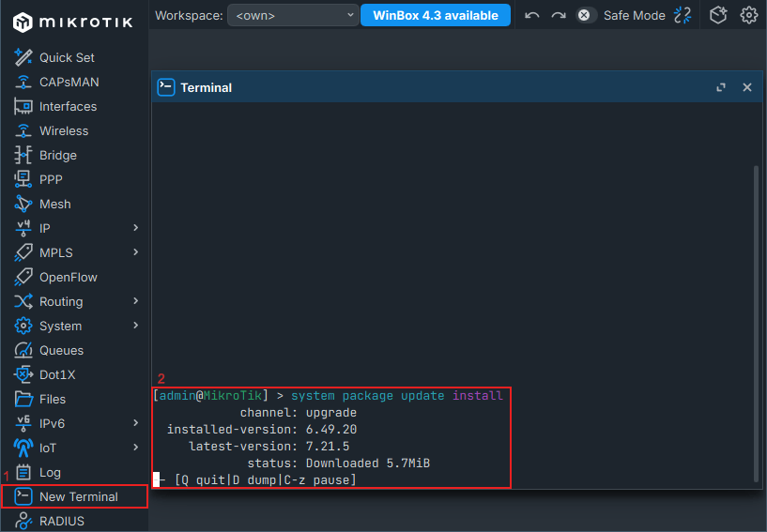The height and width of the screenshot is (532, 767).
Task: Click the MPLS tag icon
Action: (23, 252)
